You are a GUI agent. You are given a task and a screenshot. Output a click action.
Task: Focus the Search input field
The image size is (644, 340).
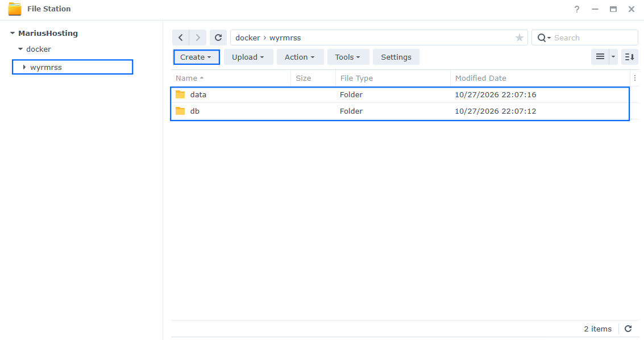594,38
